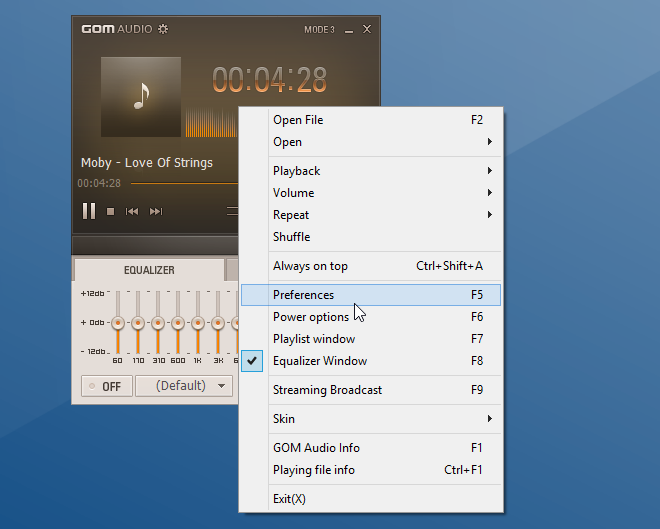Open Preferences from context menu
This screenshot has height=529, width=660.
371,295
